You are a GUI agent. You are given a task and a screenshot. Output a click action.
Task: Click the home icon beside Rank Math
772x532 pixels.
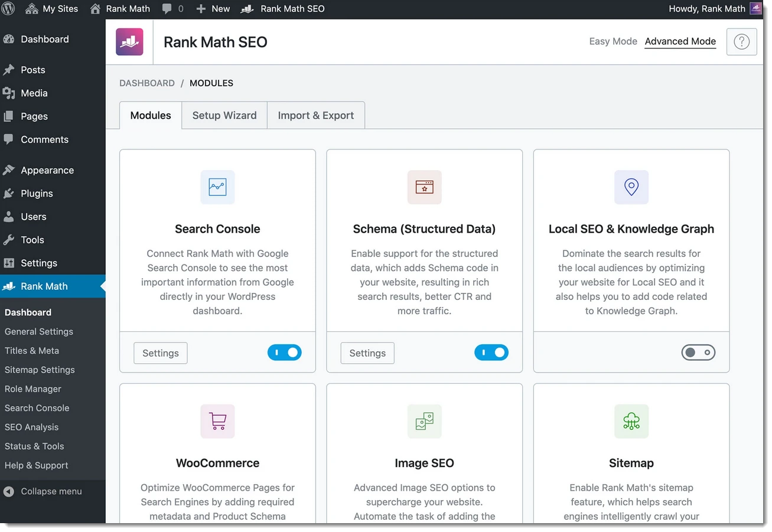click(95, 9)
